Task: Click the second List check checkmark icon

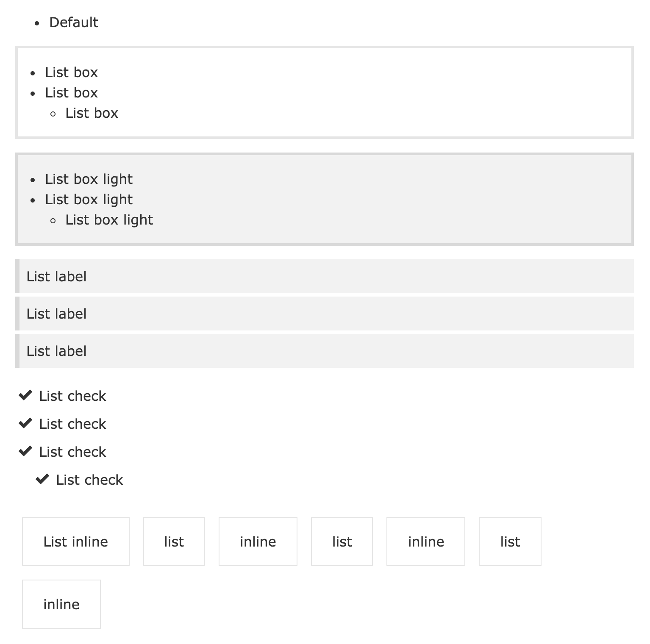Action: click(x=25, y=423)
